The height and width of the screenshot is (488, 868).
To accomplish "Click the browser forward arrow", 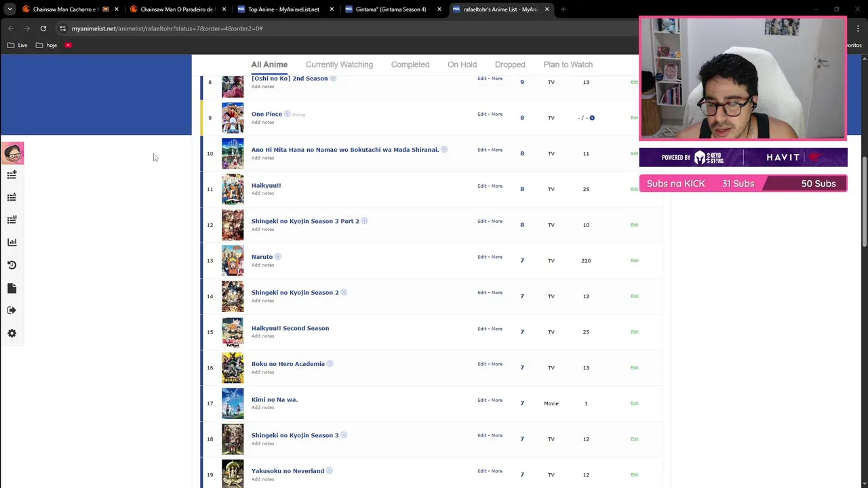I will click(x=27, y=28).
